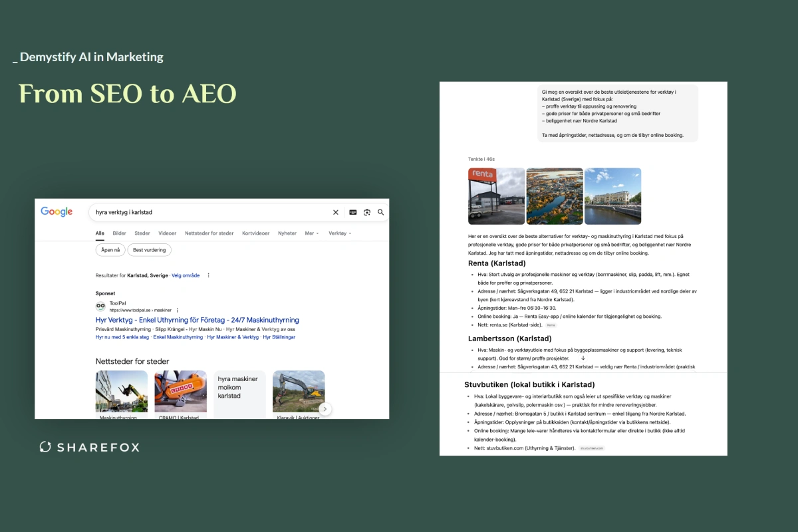Switch to the Videoer tab

click(168, 233)
